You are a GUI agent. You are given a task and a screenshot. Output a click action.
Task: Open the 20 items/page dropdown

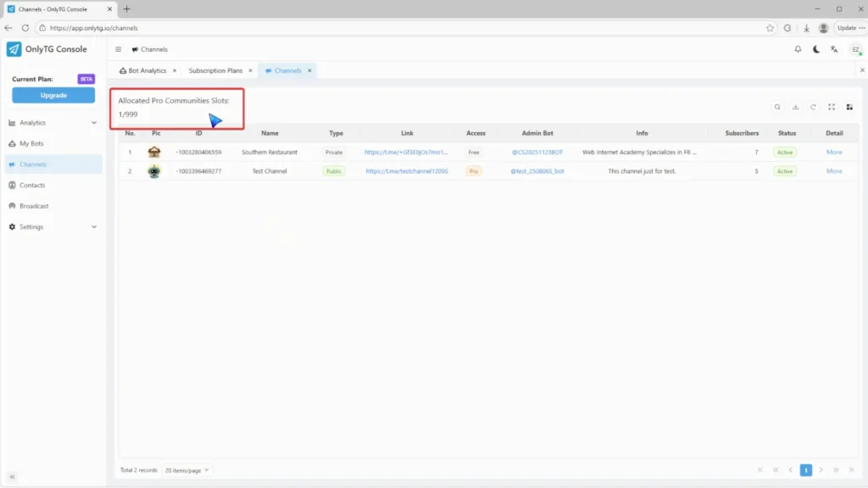[187, 470]
